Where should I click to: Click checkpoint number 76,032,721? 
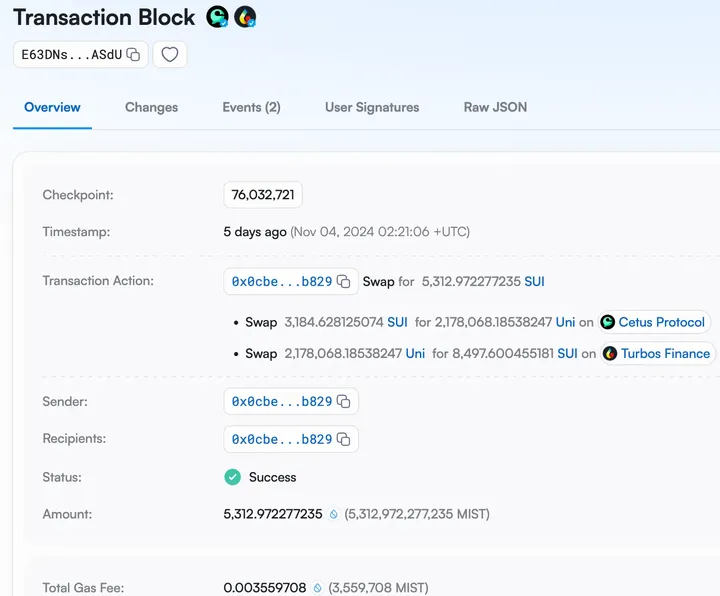point(263,195)
